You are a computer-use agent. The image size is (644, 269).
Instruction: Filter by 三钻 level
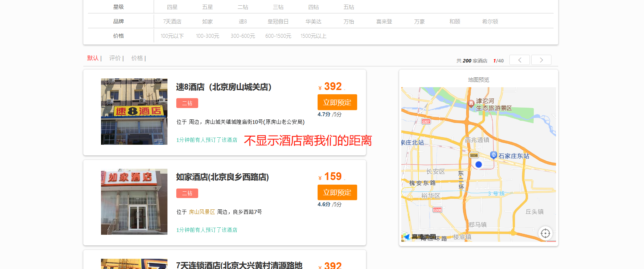coord(278,7)
